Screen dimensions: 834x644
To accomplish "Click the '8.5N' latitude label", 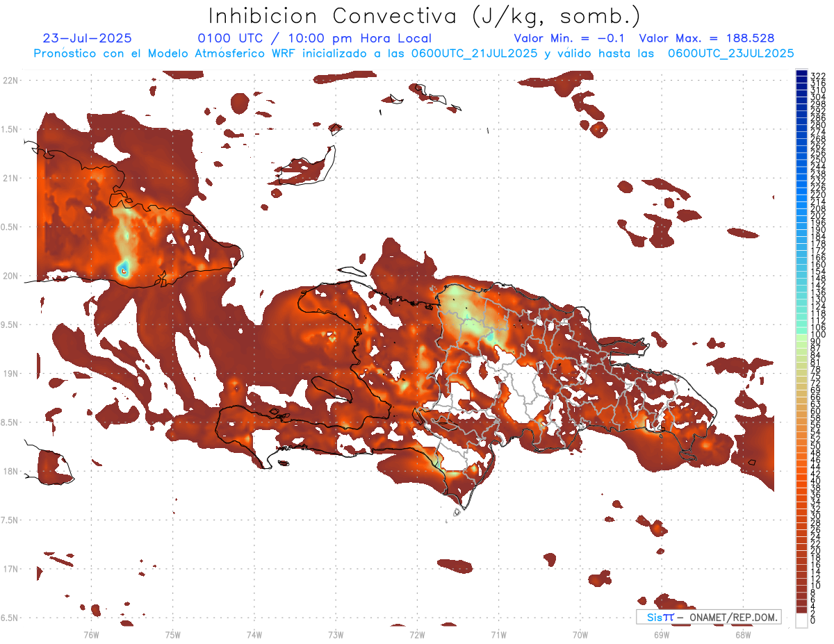I will coord(10,423).
